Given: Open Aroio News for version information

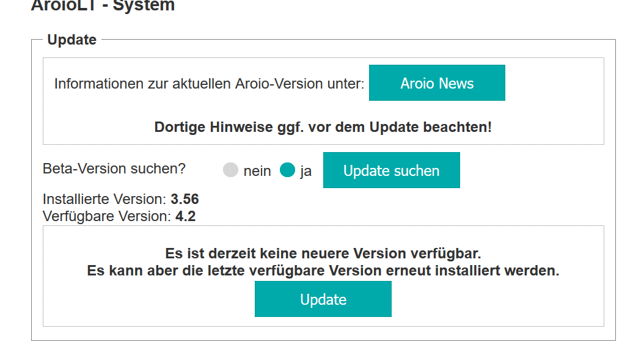Looking at the screenshot, I should (x=437, y=82).
